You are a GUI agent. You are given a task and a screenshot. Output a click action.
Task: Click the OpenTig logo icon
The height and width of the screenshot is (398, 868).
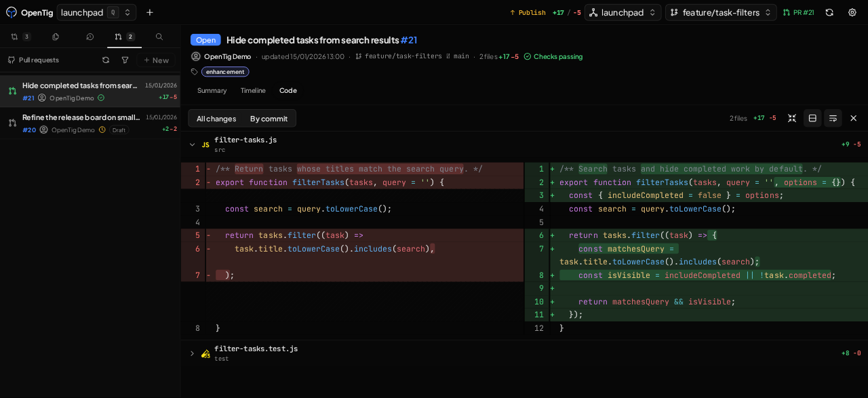tap(11, 12)
